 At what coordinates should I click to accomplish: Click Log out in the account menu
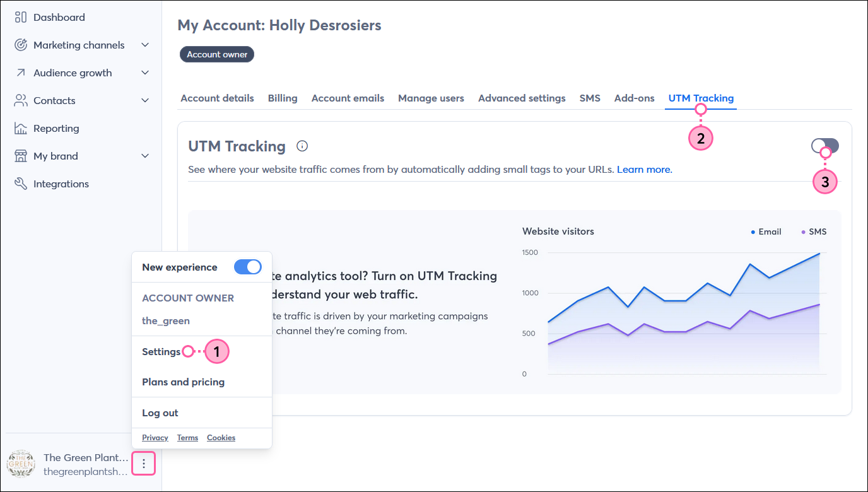pos(160,413)
